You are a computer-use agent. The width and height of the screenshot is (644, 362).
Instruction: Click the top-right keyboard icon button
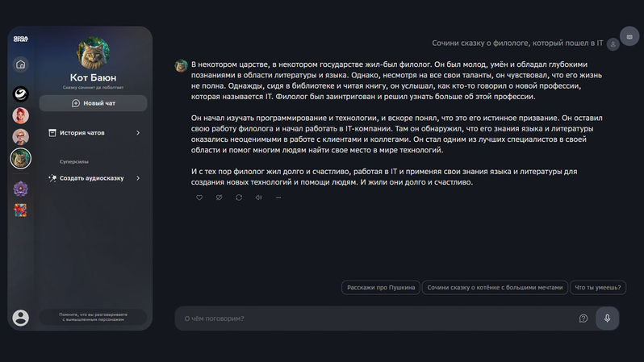tap(629, 37)
